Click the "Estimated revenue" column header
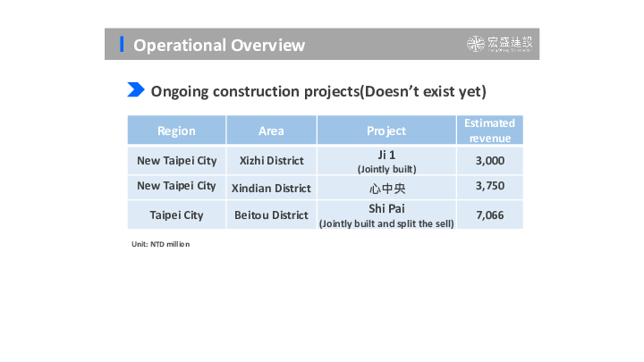The height and width of the screenshot is (362, 644). coord(490,130)
